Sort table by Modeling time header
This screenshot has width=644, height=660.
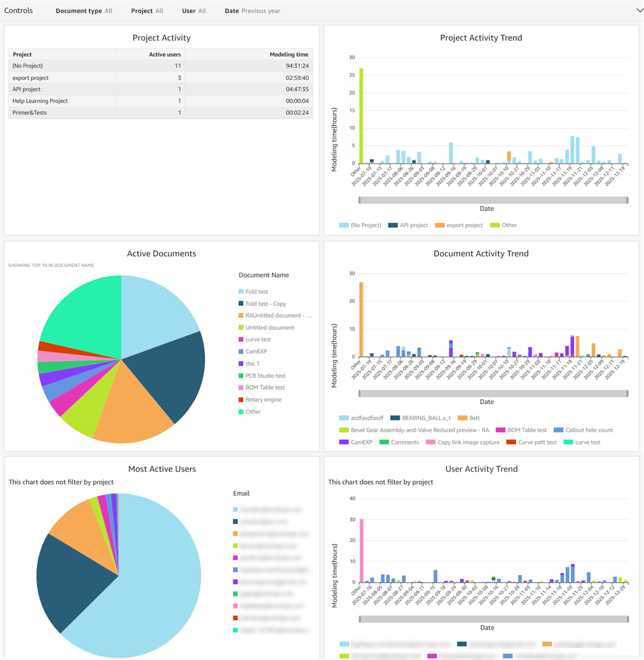coord(289,54)
